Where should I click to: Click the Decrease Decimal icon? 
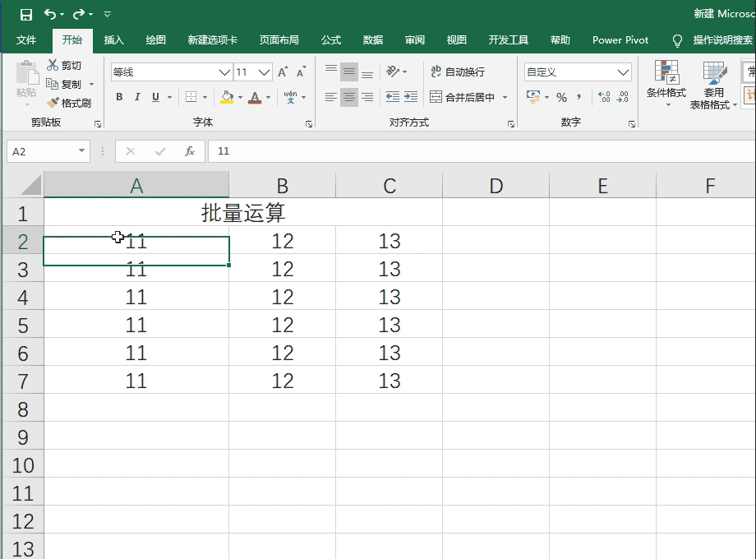point(622,97)
